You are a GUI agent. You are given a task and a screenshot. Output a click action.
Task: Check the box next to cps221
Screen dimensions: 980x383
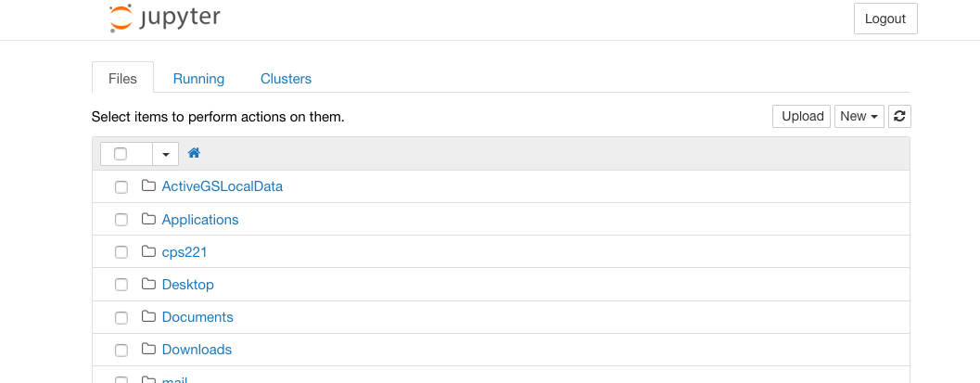tap(121, 252)
